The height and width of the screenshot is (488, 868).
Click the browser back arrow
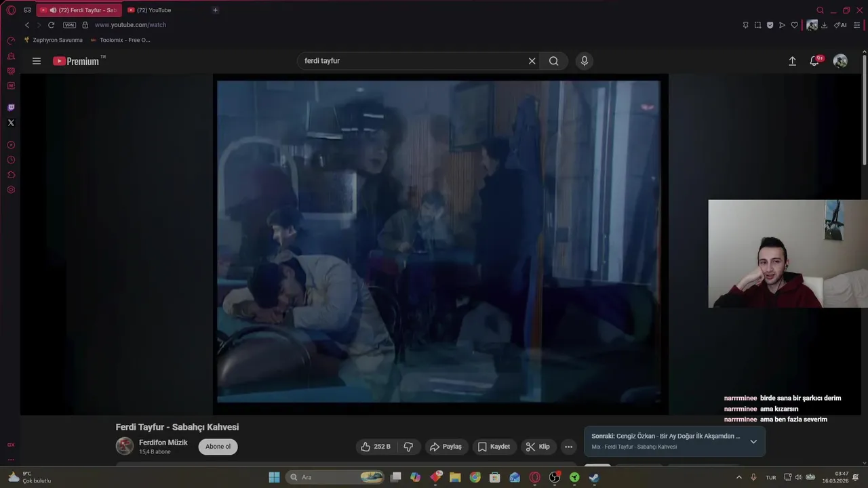pyautogui.click(x=27, y=25)
